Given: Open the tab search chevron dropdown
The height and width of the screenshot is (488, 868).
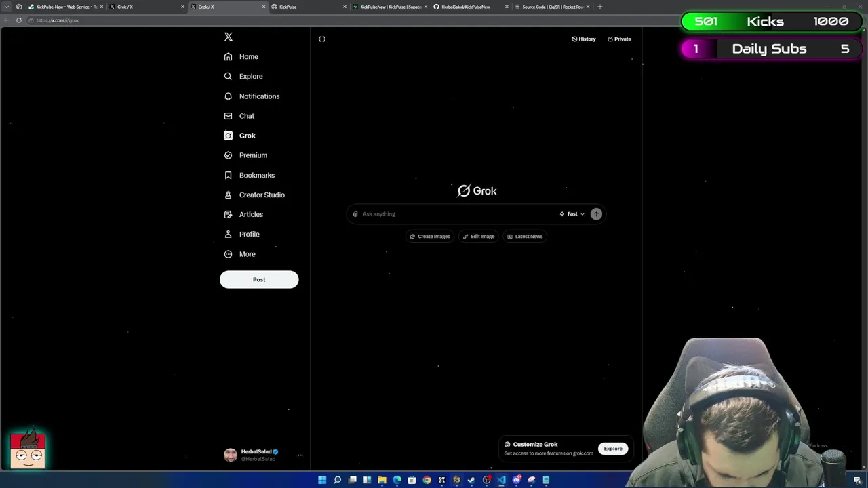Looking at the screenshot, I should point(7,7).
